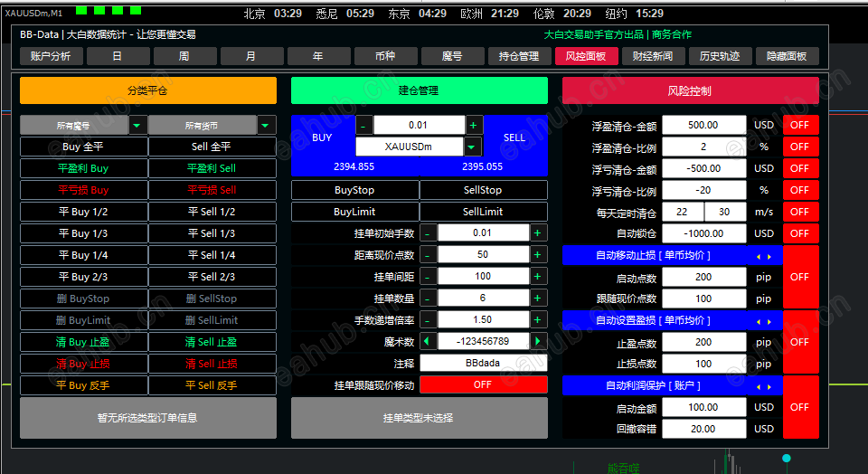Click plus for 距离现价点数
This screenshot has width=868, height=474.
click(537, 255)
